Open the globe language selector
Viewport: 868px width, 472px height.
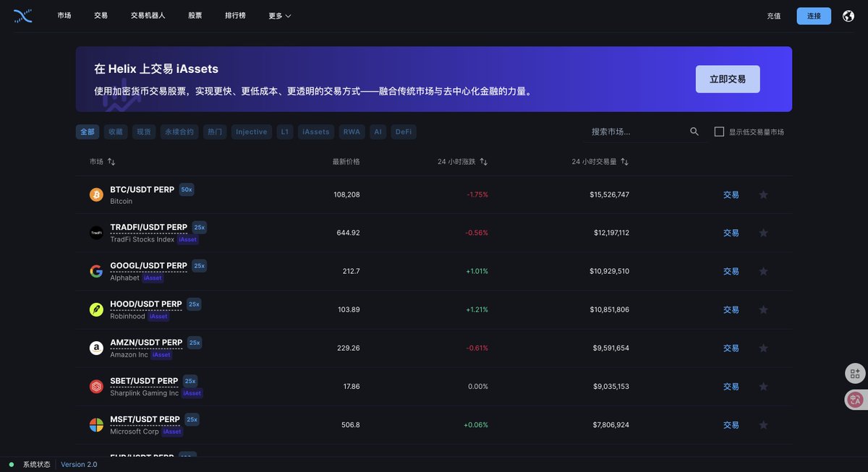tap(848, 16)
